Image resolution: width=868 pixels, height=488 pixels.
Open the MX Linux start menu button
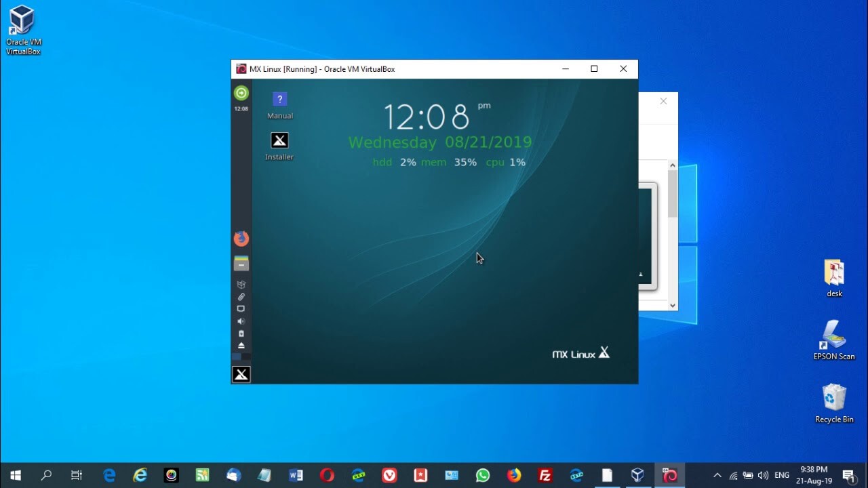point(241,374)
